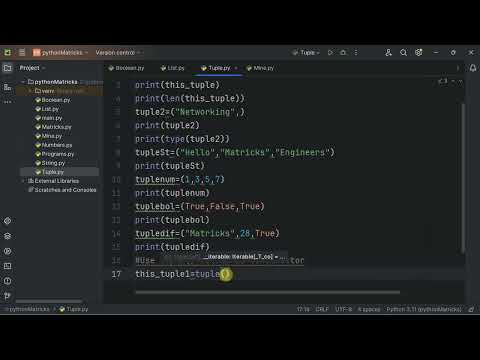Open the main hamburger menu
This screenshot has width=480, height=360.
pos(22,52)
